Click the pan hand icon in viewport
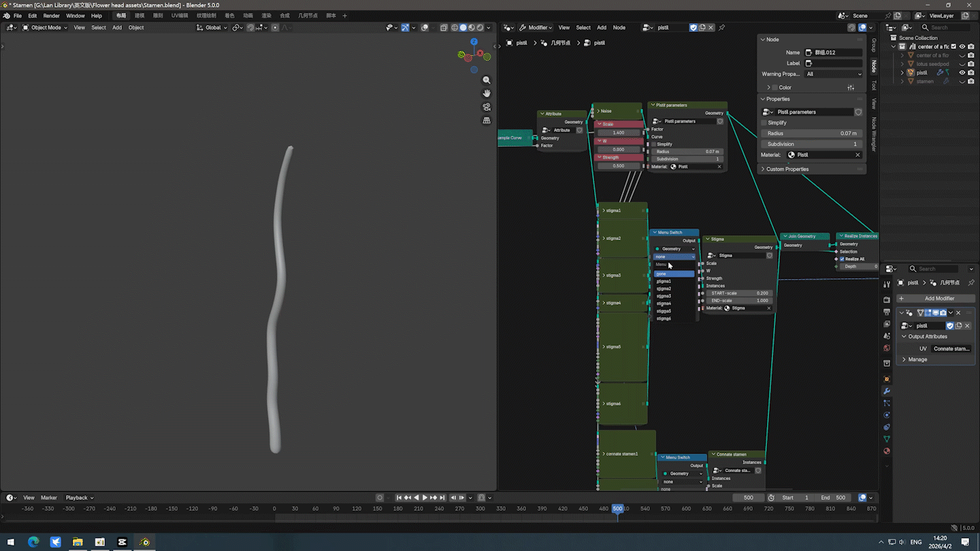The width and height of the screenshot is (980, 551). pyautogui.click(x=487, y=93)
